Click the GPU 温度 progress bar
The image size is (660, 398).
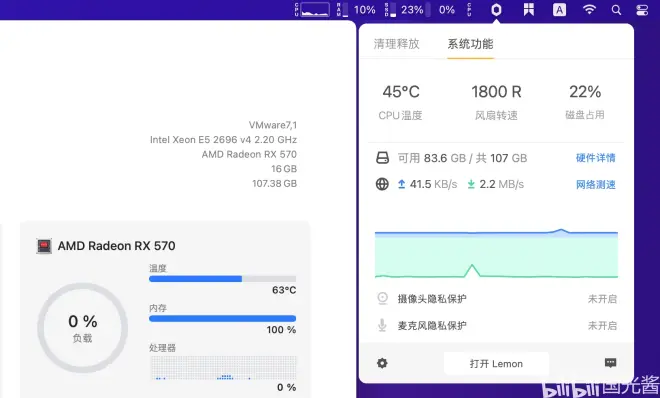[x=222, y=279]
